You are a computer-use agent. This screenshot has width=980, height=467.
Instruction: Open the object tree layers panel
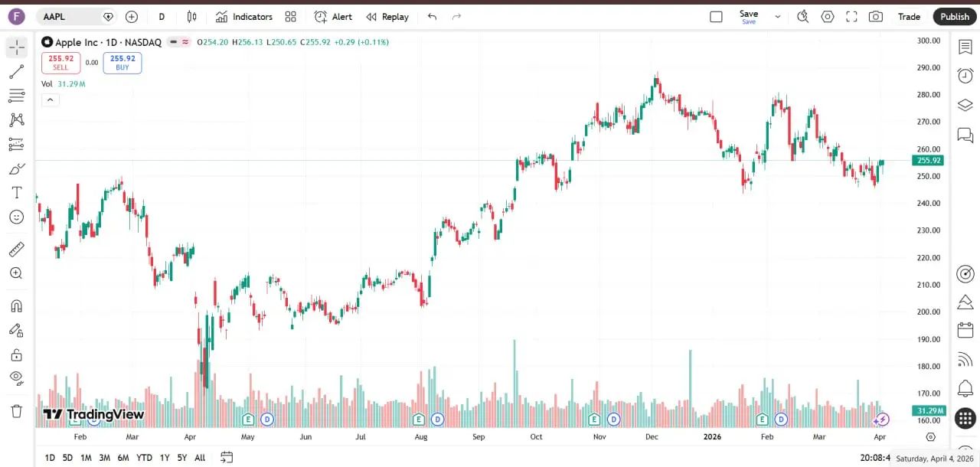965,105
